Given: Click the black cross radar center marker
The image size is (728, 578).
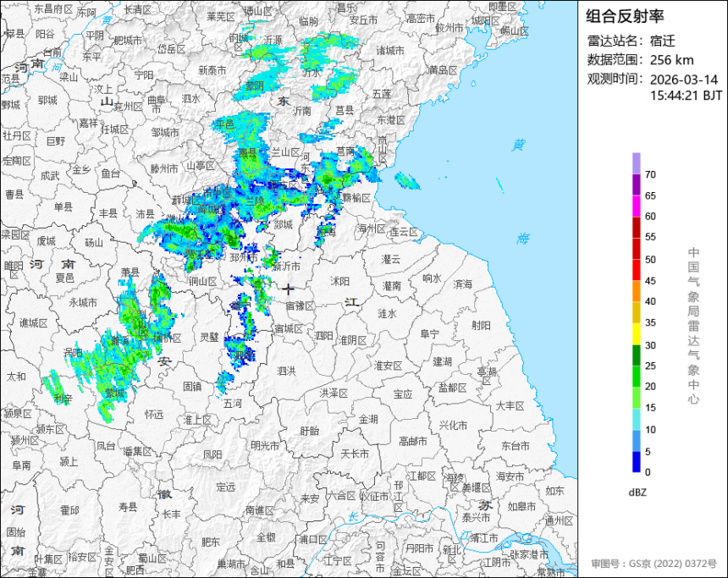Looking at the screenshot, I should (288, 289).
